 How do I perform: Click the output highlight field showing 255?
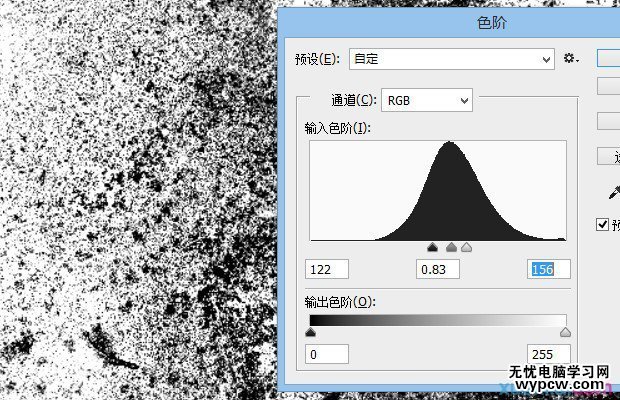click(549, 354)
